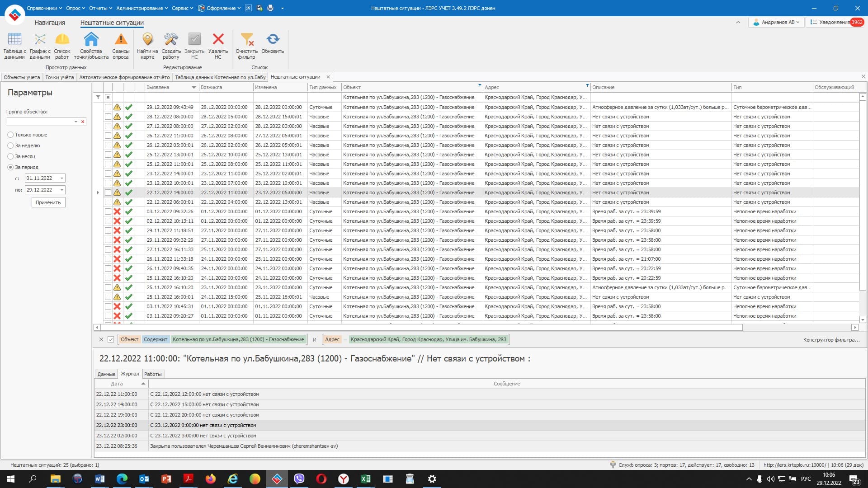Click the horizontal scrollbar of the grid
The height and width of the screenshot is (488, 868).
(x=421, y=327)
